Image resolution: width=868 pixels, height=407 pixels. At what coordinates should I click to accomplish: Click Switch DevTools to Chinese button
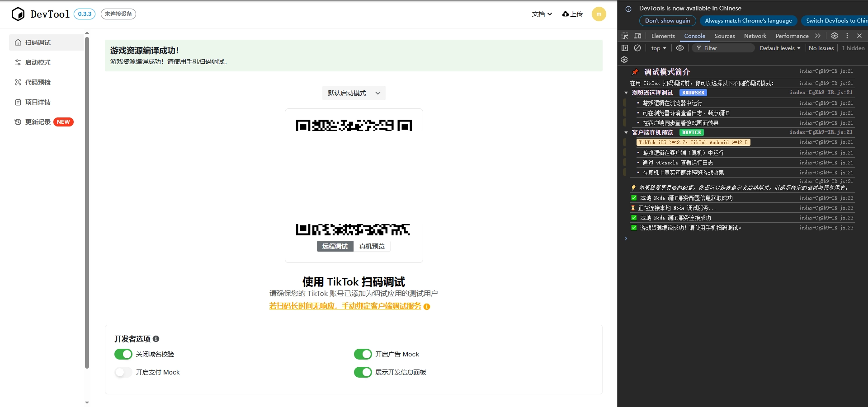click(834, 21)
